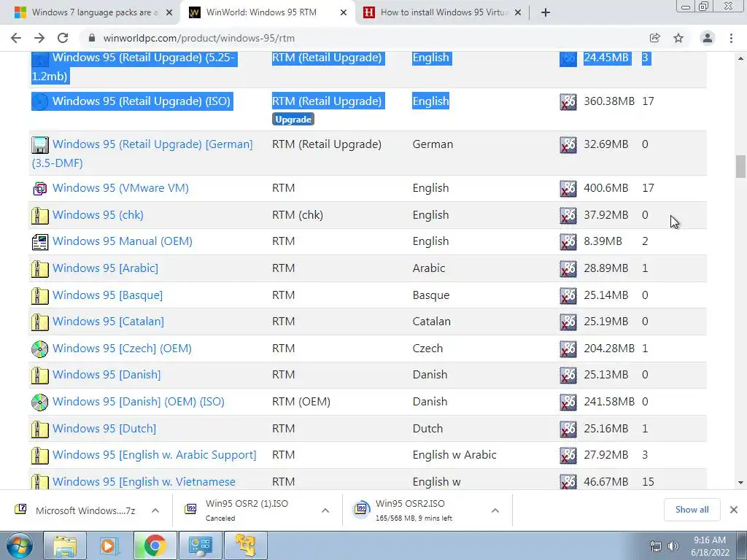This screenshot has width=747, height=560.
Task: Click the browser back arrow
Action: tap(16, 38)
